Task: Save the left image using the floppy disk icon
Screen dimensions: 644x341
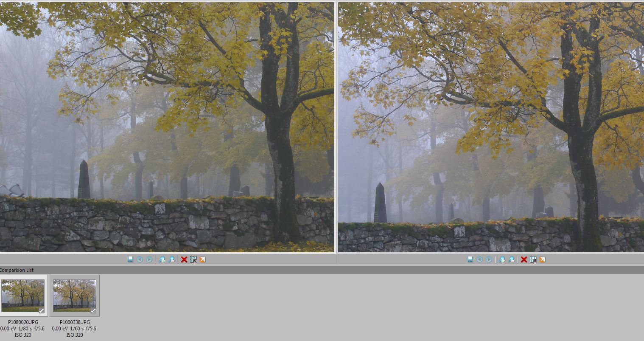Action: coord(131,259)
